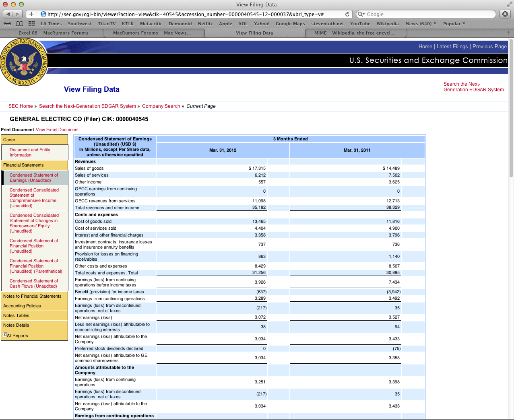Show all bookmarks book icon

pyautogui.click(x=19, y=24)
